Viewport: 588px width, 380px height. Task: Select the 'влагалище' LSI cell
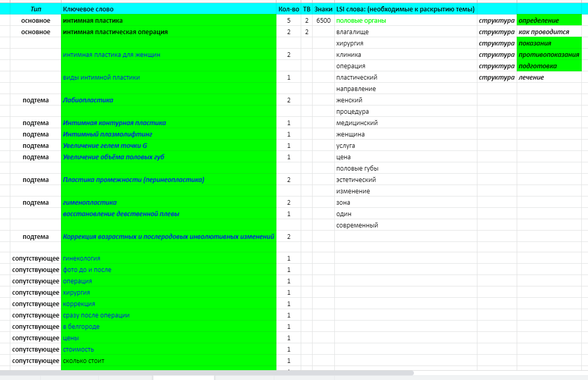point(406,32)
